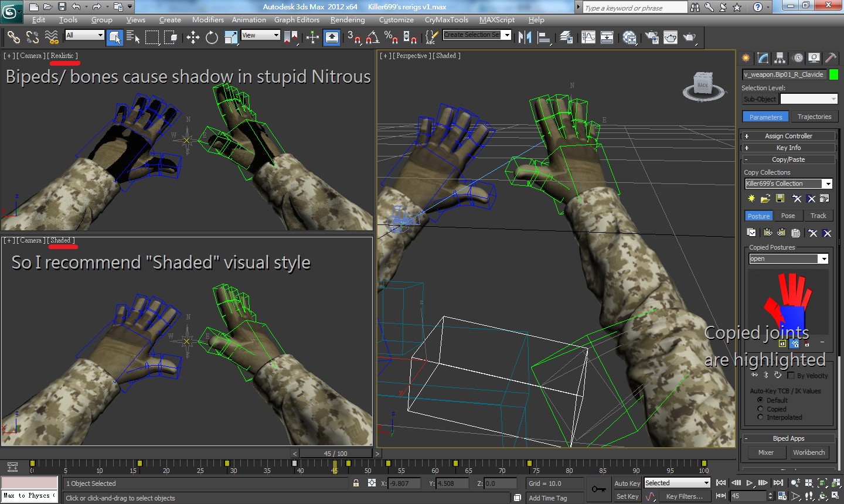The width and height of the screenshot is (844, 504).
Task: Select the Select and Rotate tool
Action: tap(211, 38)
